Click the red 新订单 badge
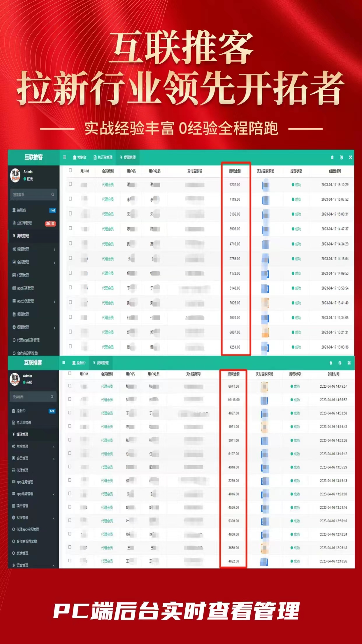This screenshot has width=362, height=644. (x=50, y=223)
